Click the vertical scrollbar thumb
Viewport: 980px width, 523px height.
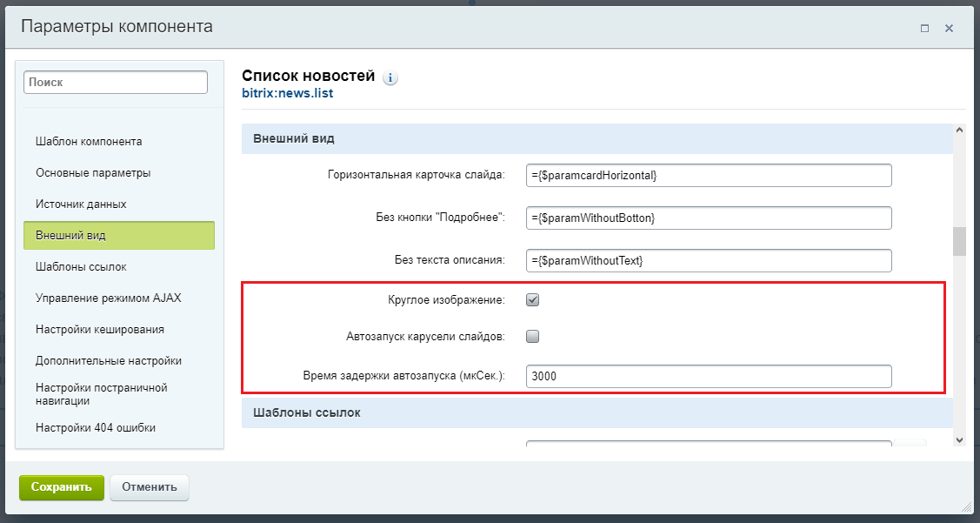[x=959, y=241]
